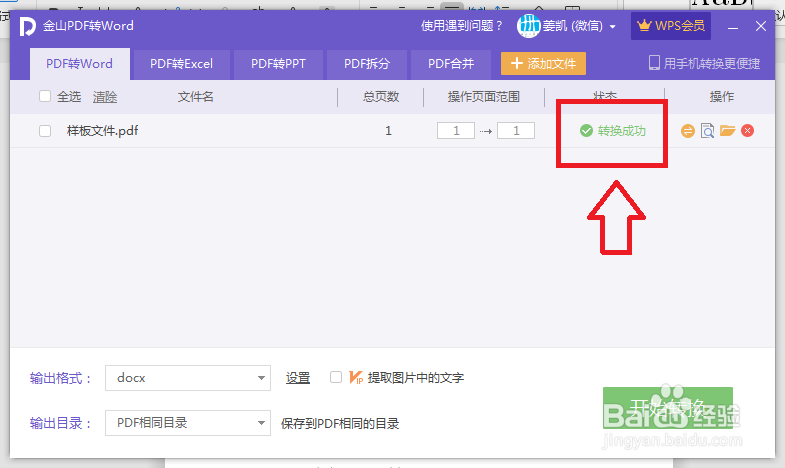Click the 文件名 column header
The height and width of the screenshot is (468, 785).
click(195, 96)
